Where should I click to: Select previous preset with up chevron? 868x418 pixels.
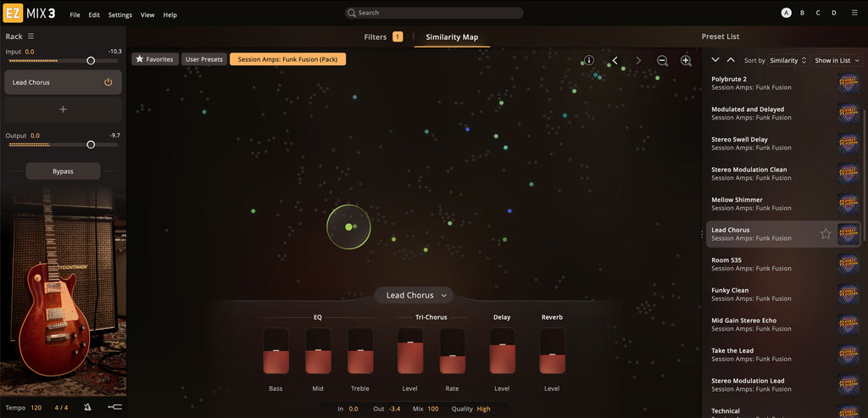(x=731, y=60)
